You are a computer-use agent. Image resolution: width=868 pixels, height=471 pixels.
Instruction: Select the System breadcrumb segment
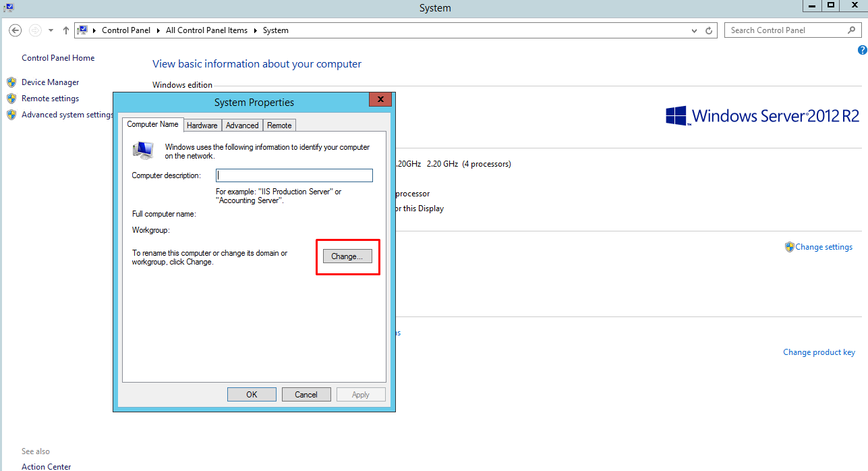(276, 30)
